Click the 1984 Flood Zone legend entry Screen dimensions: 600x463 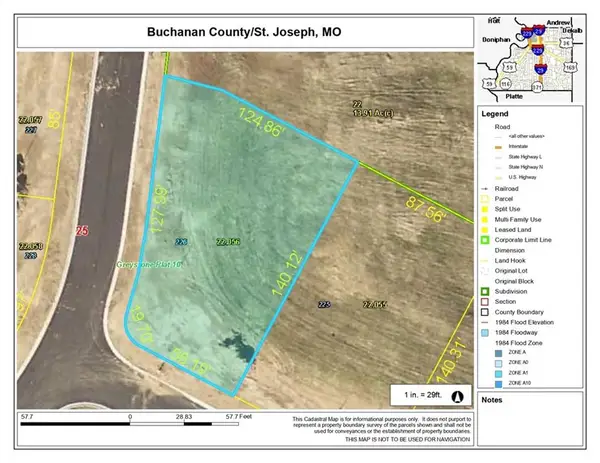[518, 343]
